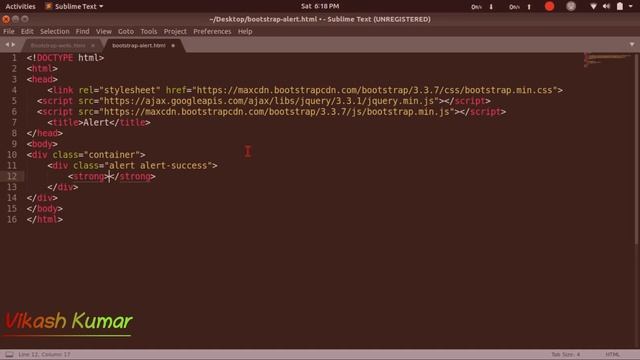Switch to the inactive left file tab
The height and width of the screenshot is (360, 640).
(58, 45)
